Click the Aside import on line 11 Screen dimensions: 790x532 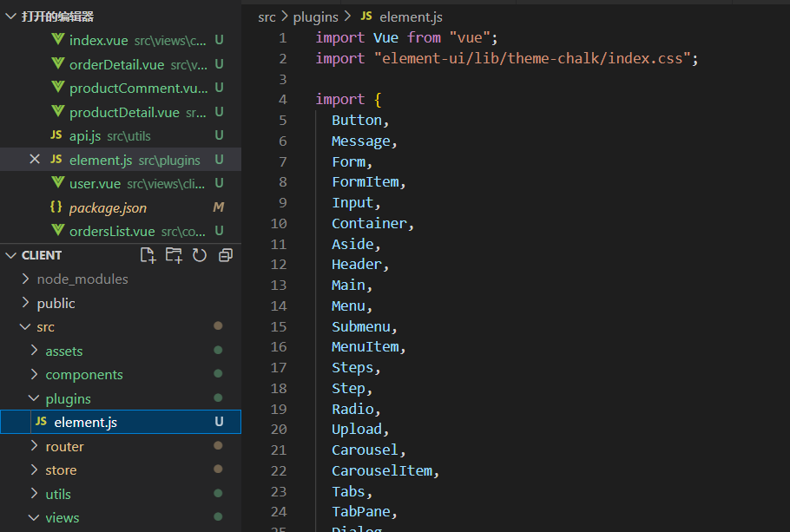(x=352, y=244)
